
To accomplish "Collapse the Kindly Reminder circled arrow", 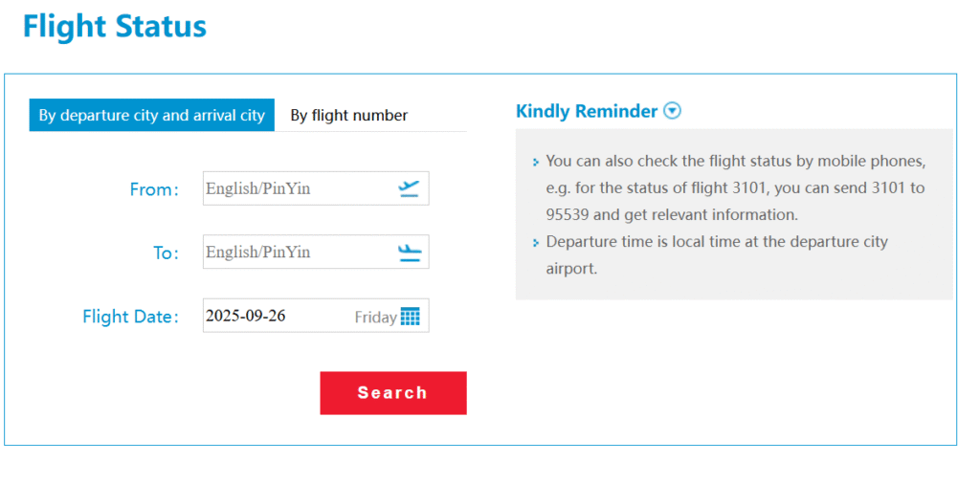I will (x=673, y=111).
